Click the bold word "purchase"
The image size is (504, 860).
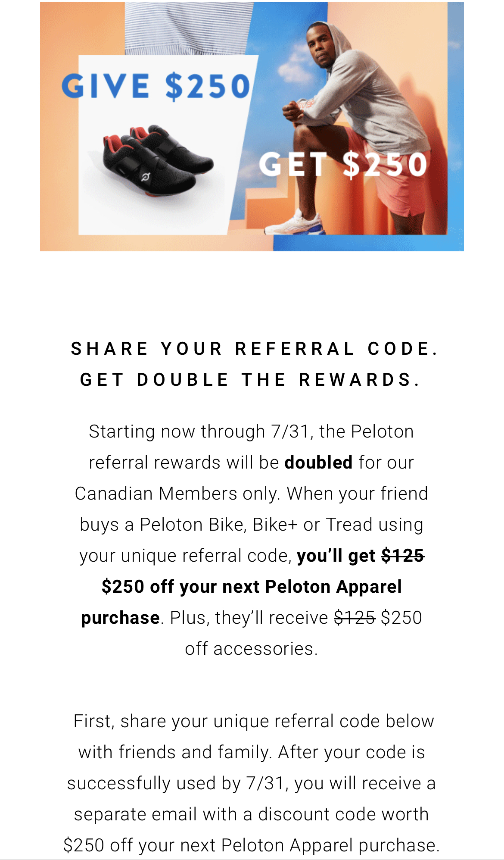click(120, 618)
